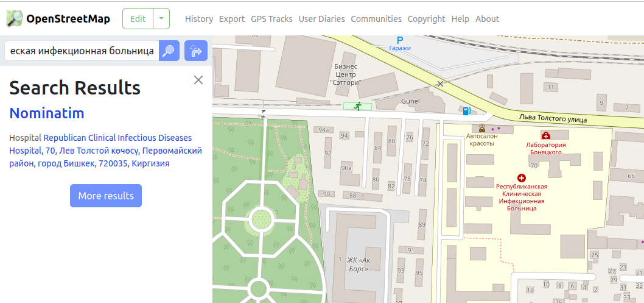This screenshot has height=303, width=644.
Task: Click the Лаборатория Бонецкого text label
Action: (x=546, y=148)
